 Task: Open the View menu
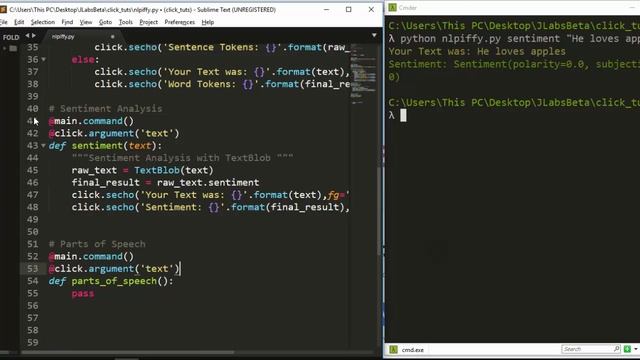[x=86, y=22]
